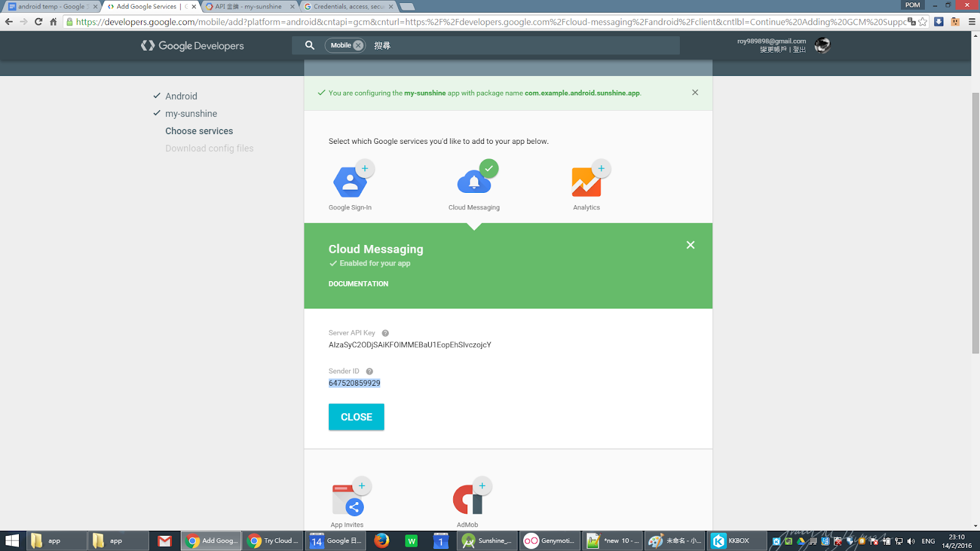Open KKBOX from the taskbar

[737, 541]
